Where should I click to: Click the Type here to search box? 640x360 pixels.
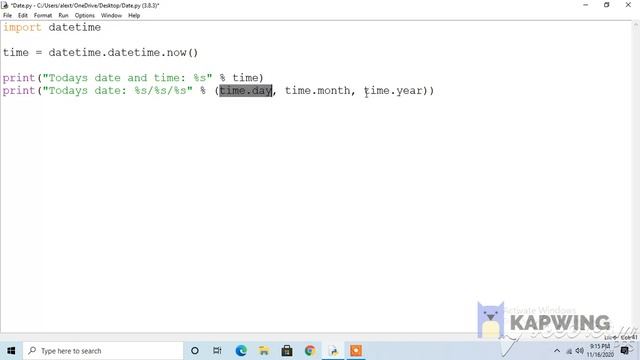pyautogui.click(x=103, y=351)
